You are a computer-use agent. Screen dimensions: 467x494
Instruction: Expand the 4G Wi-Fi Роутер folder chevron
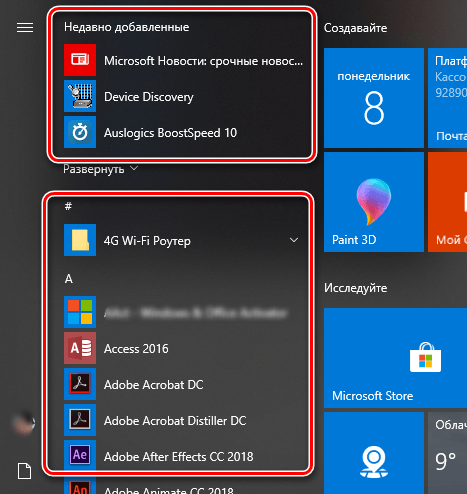pos(294,240)
